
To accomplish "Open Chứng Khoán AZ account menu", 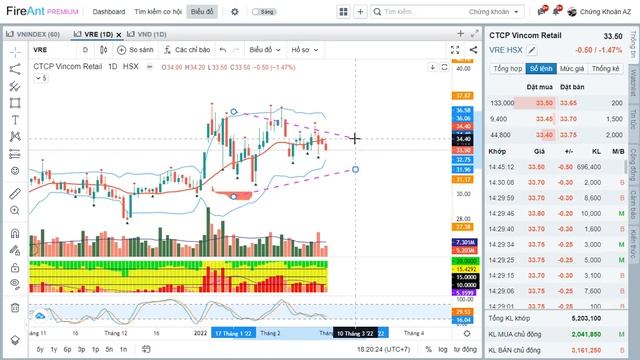I will (x=599, y=11).
